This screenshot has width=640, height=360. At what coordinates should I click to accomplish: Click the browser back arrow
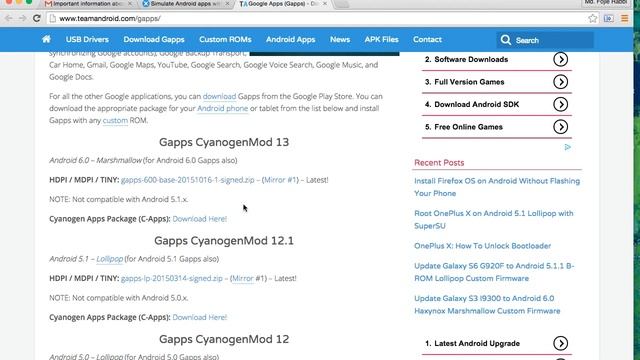(9, 18)
